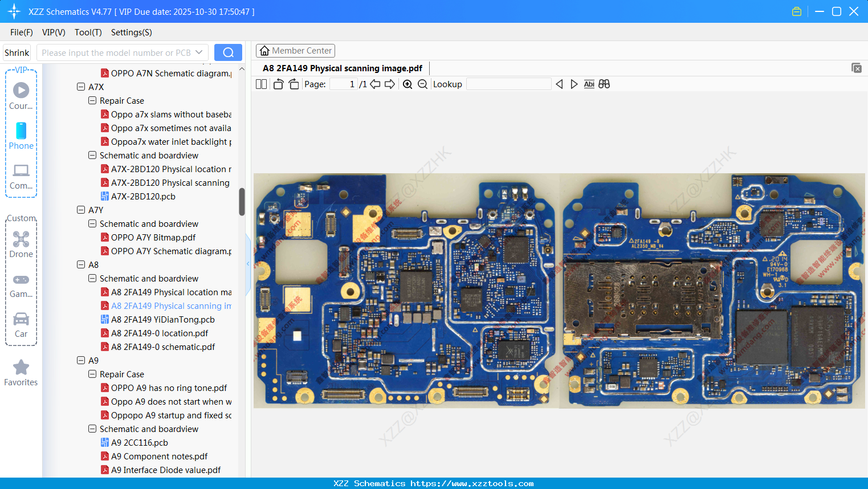
Task: Zoom out of the PDF
Action: pyautogui.click(x=422, y=84)
